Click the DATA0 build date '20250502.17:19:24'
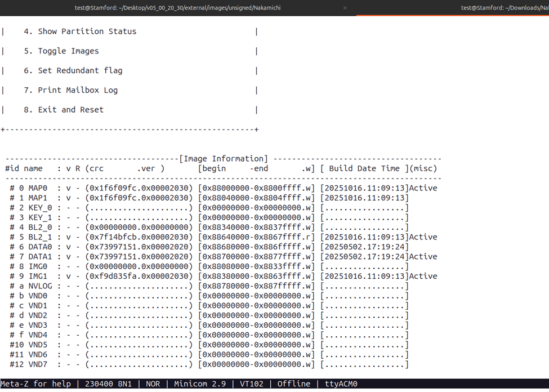The height and width of the screenshot is (392, 549). (364, 247)
